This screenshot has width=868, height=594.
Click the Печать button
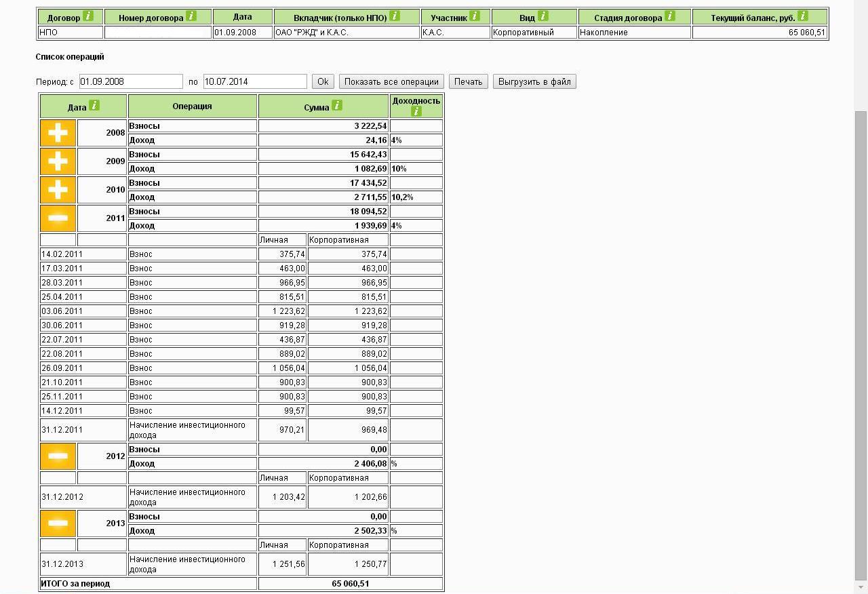coord(468,81)
